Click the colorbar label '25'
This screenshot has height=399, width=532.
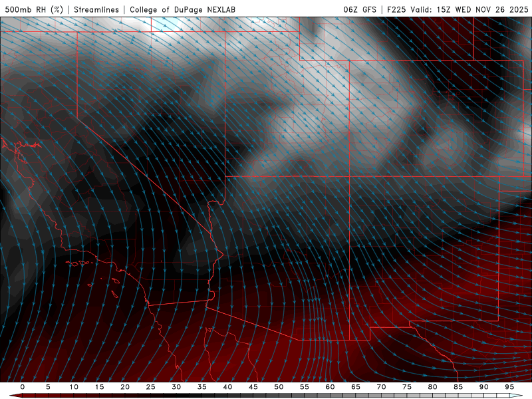151,387
